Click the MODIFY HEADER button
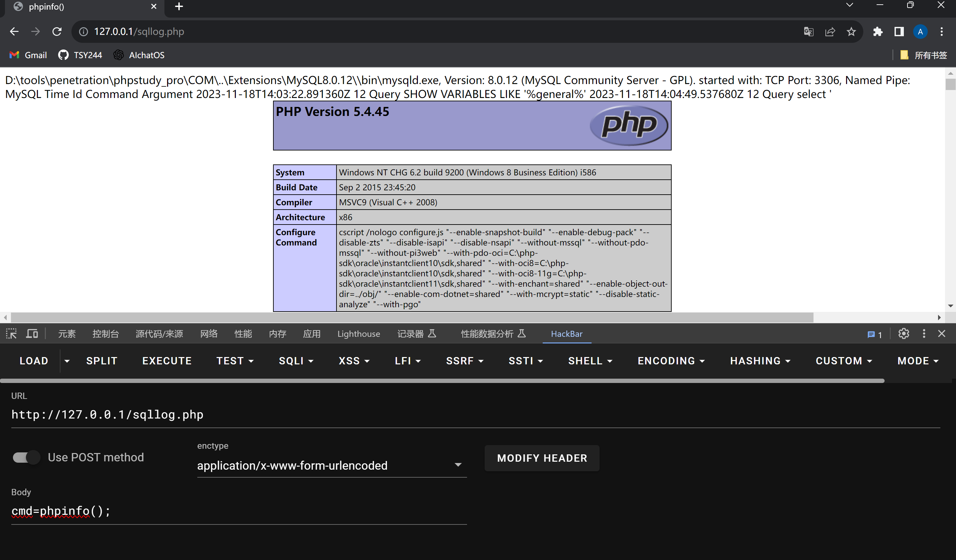The image size is (956, 560). (x=542, y=458)
